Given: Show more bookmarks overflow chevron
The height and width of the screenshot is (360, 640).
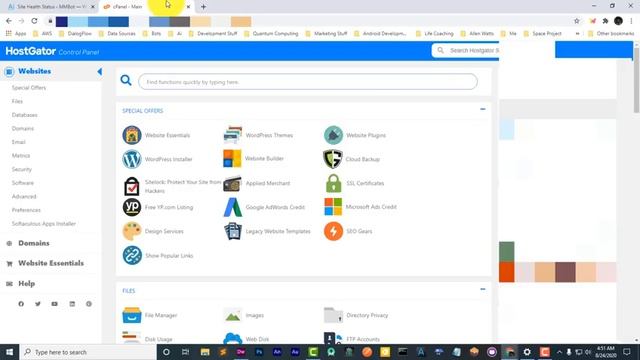Looking at the screenshot, I should (x=578, y=33).
